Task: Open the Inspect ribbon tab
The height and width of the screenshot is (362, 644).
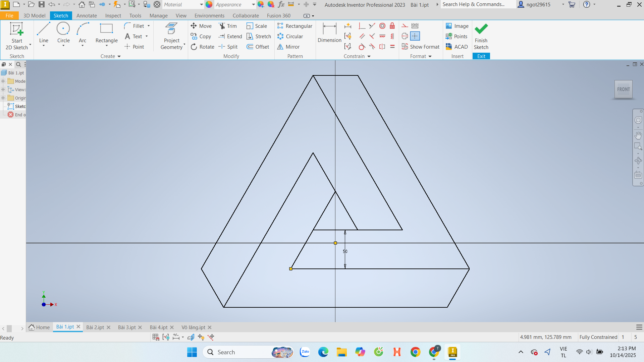Action: (x=113, y=16)
